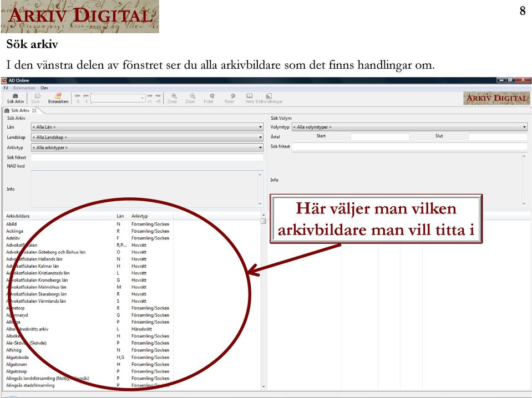Open Bildinställningar image settings
Image resolution: width=532 pixels, height=398 pixels.
[268, 98]
